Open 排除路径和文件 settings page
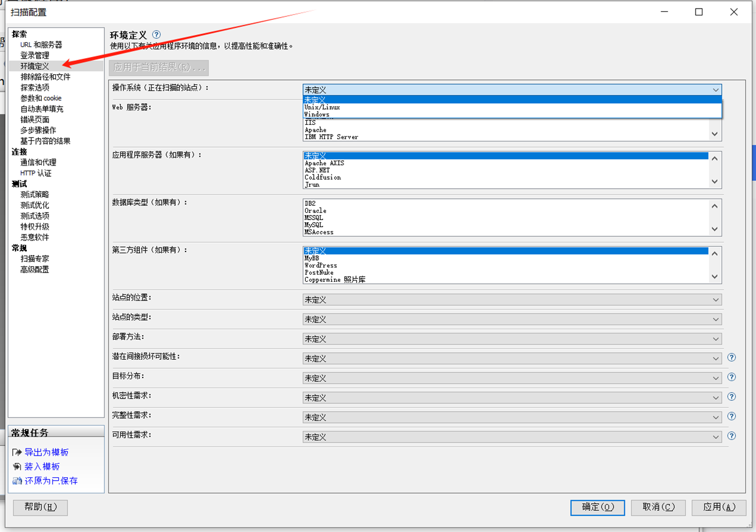This screenshot has height=532, width=756. pos(46,77)
